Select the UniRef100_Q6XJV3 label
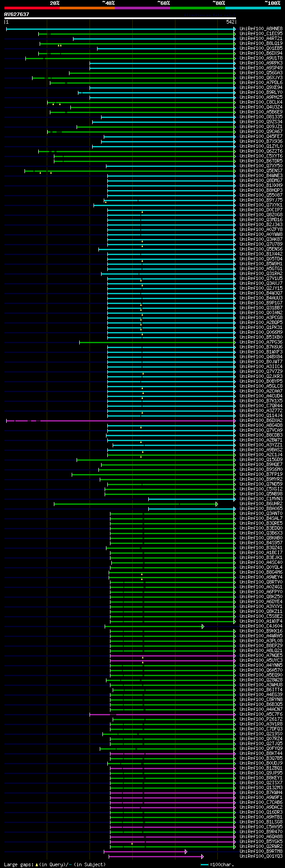 [261, 77]
